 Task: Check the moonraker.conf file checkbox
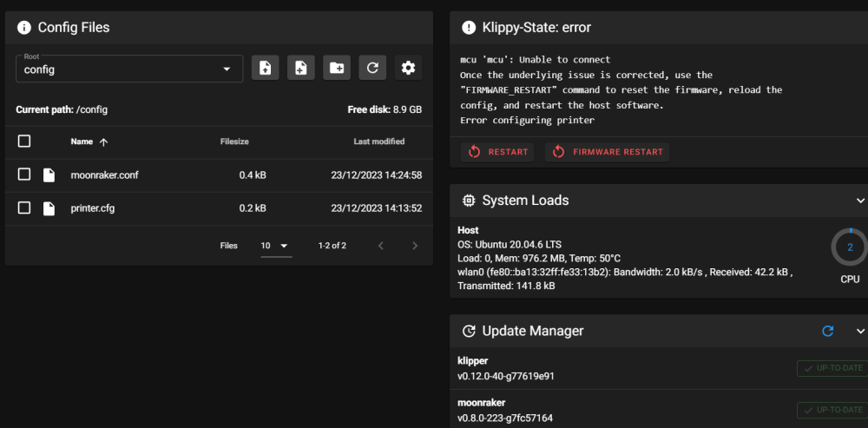pyautogui.click(x=24, y=174)
